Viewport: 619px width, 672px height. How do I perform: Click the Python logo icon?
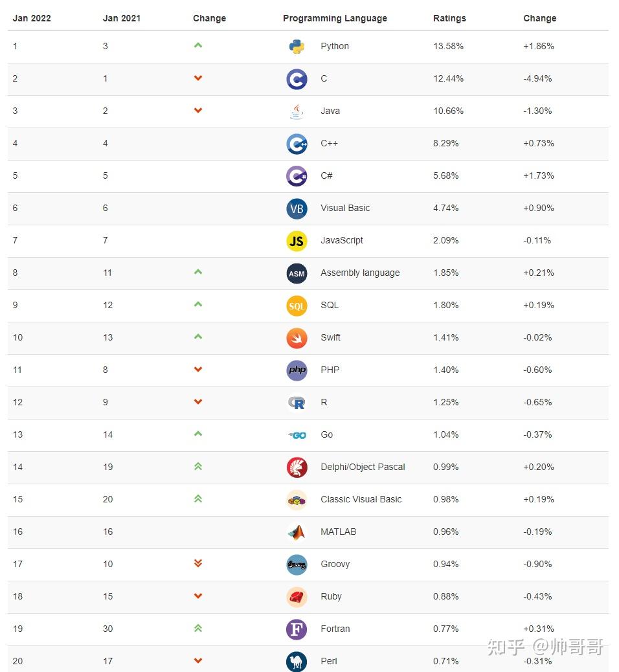[x=297, y=47]
